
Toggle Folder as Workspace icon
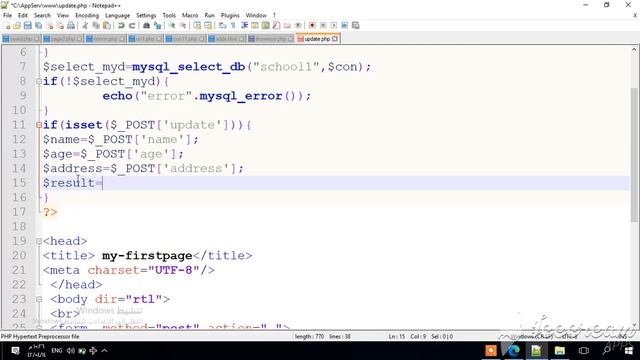click(287, 25)
